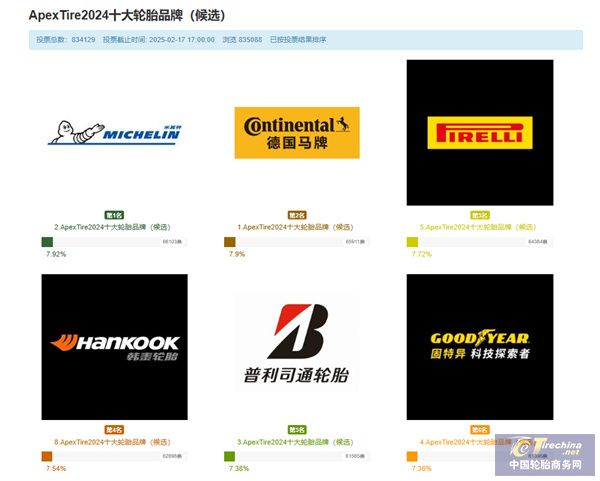Click the brown vote bar for Continental
Viewport: 600px width, 481px height.
point(230,242)
